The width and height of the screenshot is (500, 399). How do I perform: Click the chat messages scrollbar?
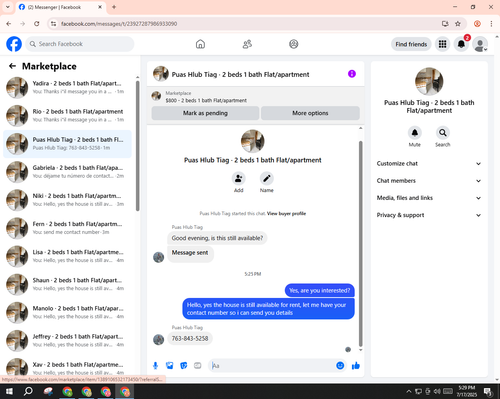click(x=360, y=244)
